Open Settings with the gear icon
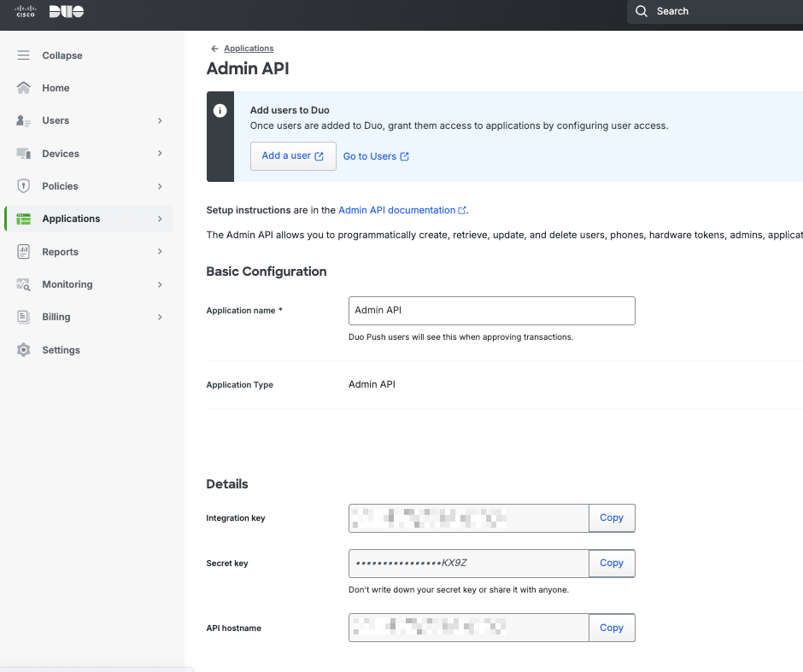The height and width of the screenshot is (672, 803). click(x=24, y=350)
